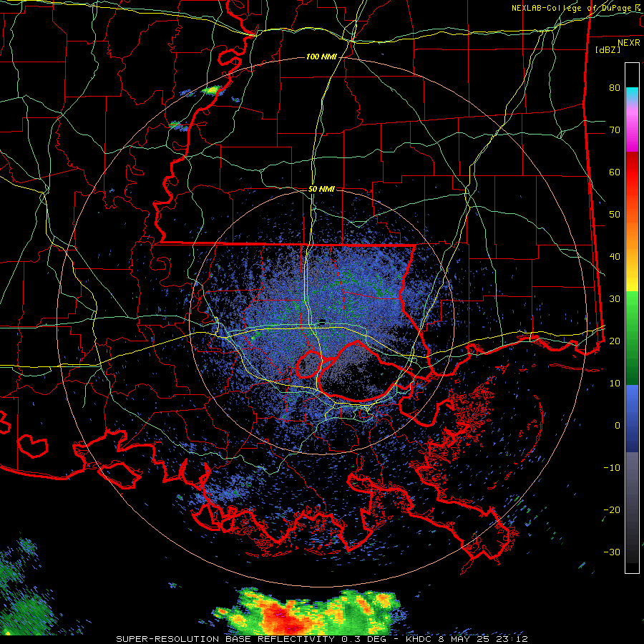The height and width of the screenshot is (644, 644).
Task: Click the KHDC radar site marker
Action: pyautogui.click(x=323, y=321)
